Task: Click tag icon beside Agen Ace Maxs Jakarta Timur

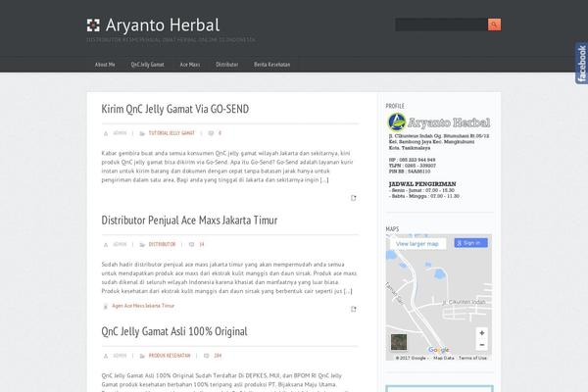Action: click(106, 306)
